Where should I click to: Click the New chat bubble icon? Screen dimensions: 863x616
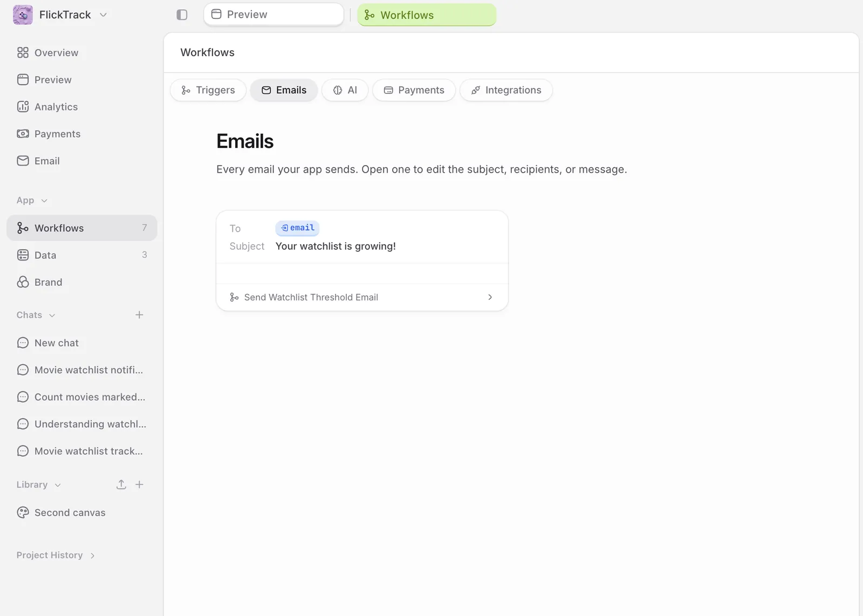click(x=23, y=343)
